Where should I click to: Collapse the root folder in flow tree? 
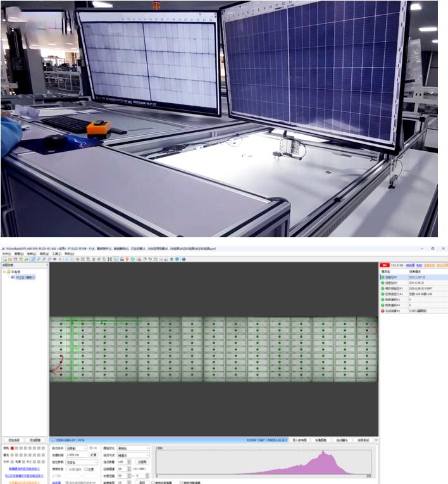point(4,271)
